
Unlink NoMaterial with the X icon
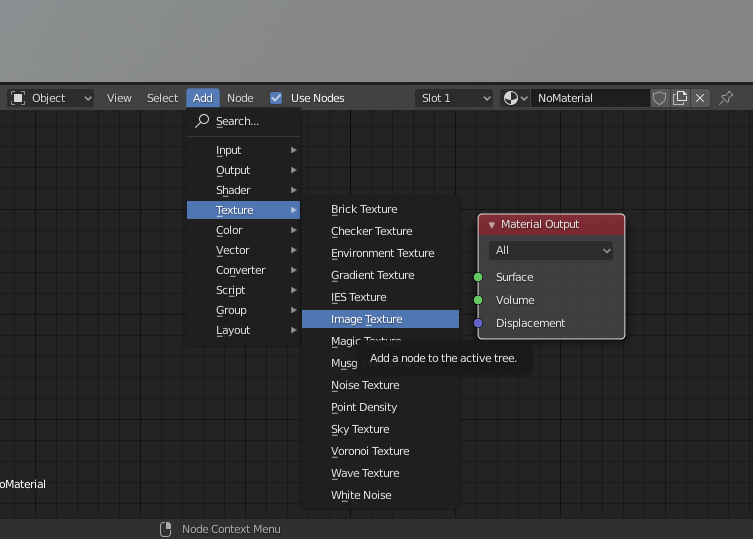click(x=700, y=98)
